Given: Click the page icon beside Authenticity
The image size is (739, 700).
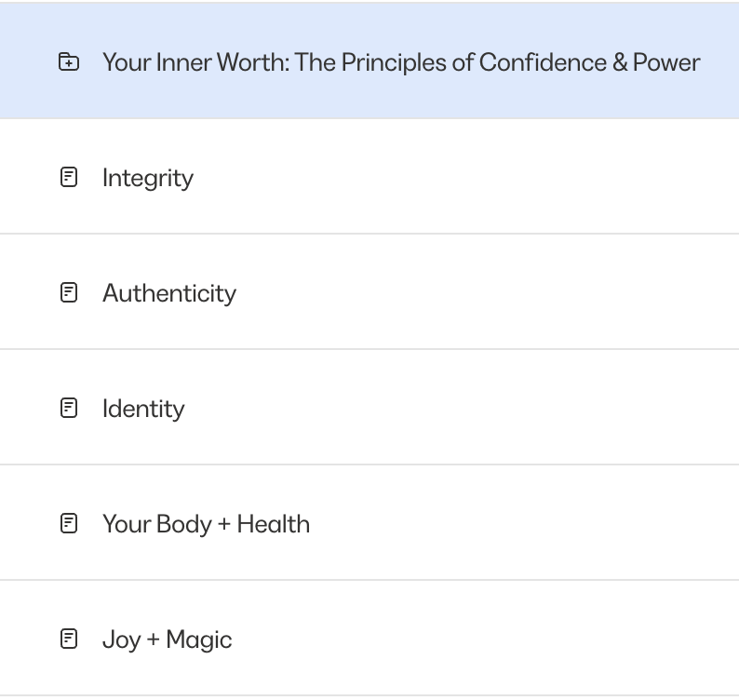Looking at the screenshot, I should (x=69, y=292).
